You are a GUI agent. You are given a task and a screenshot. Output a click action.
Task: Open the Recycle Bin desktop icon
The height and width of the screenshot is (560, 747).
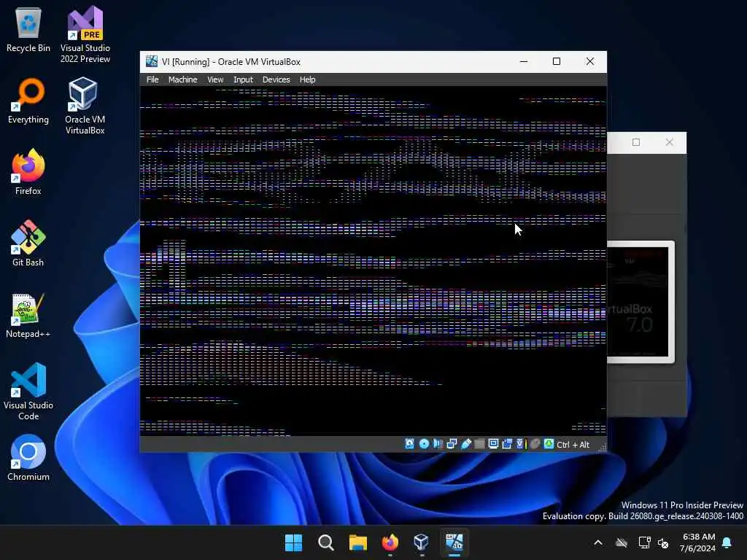coord(28,29)
